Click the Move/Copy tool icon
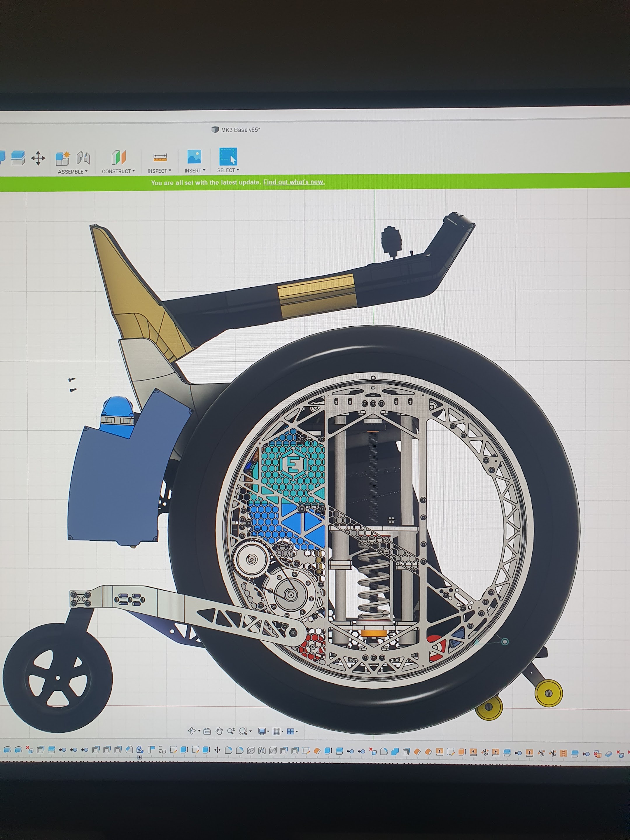The width and height of the screenshot is (630, 840). tap(38, 158)
